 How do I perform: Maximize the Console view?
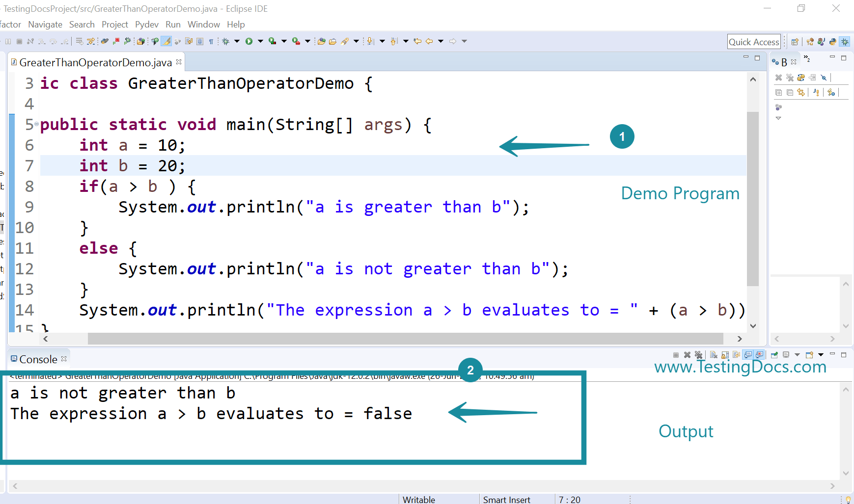pyautogui.click(x=844, y=354)
